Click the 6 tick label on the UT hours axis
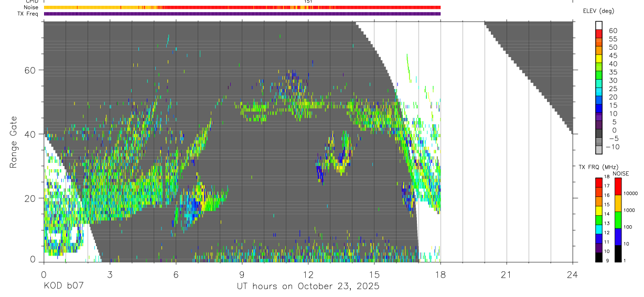Image resolution: width=644 pixels, height=297 pixels. 176,275
